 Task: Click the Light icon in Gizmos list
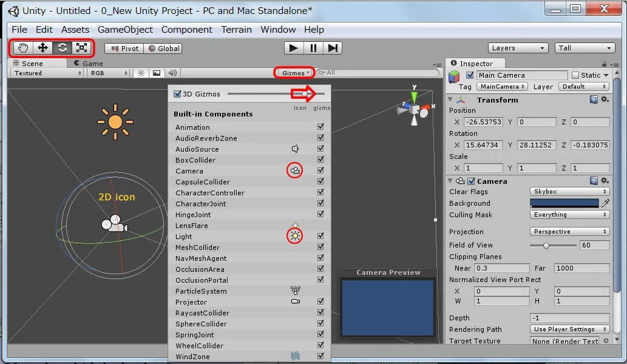(x=295, y=236)
